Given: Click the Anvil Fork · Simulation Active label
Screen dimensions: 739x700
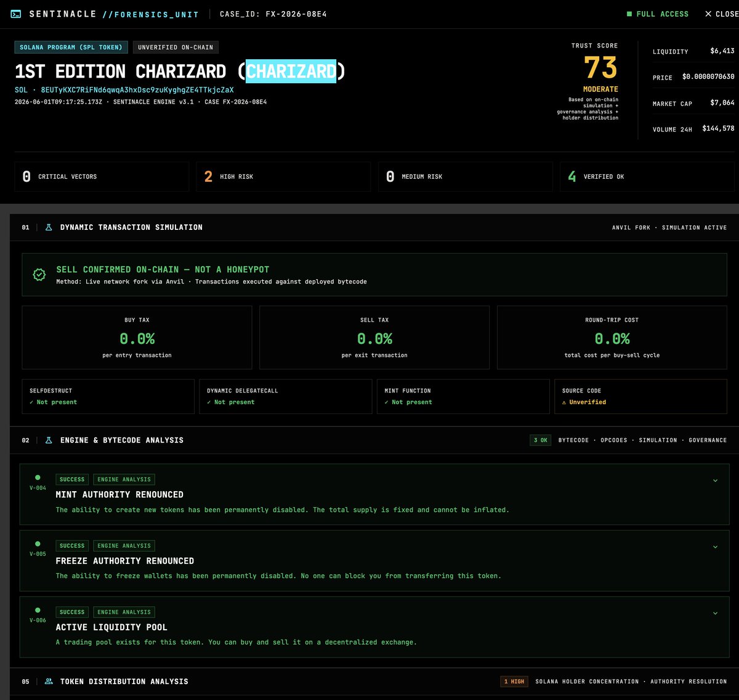Looking at the screenshot, I should pyautogui.click(x=669, y=227).
